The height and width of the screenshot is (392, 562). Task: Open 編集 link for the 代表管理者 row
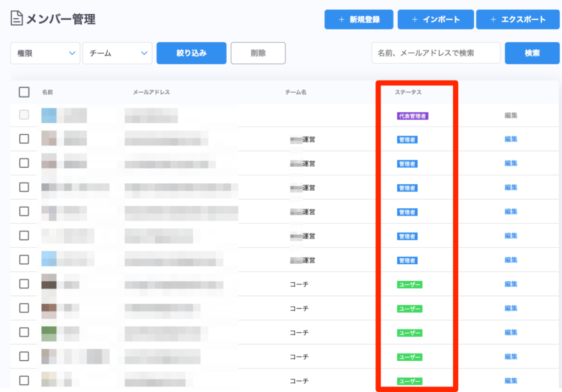511,116
